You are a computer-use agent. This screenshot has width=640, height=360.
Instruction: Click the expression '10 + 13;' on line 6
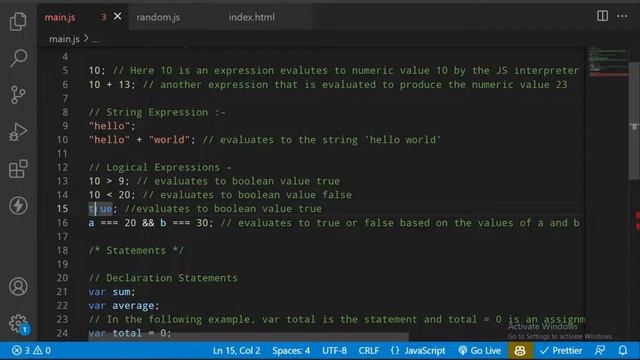[112, 84]
